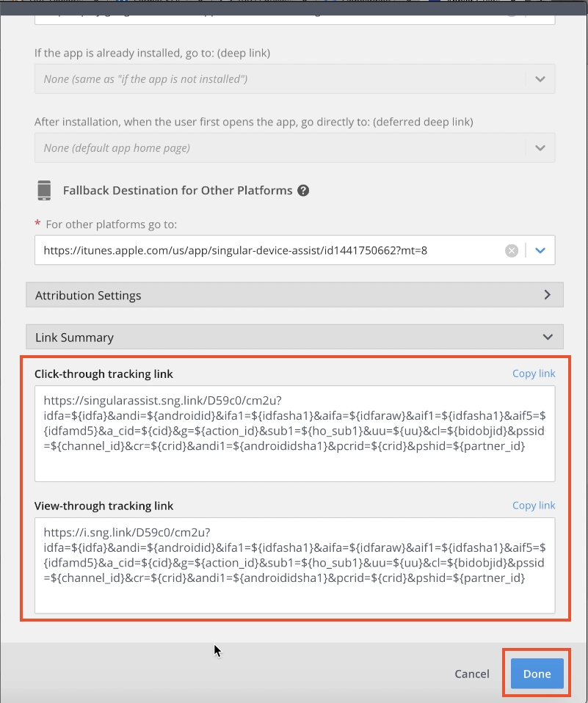The image size is (588, 703).
Task: Click the help icon beside Fallback Destination
Action: pos(303,191)
